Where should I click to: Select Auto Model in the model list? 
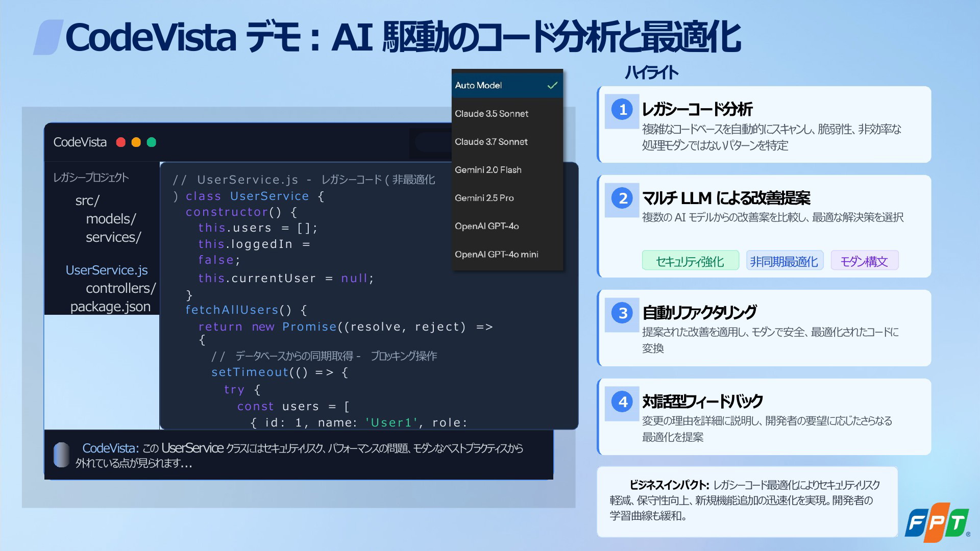pos(507,85)
